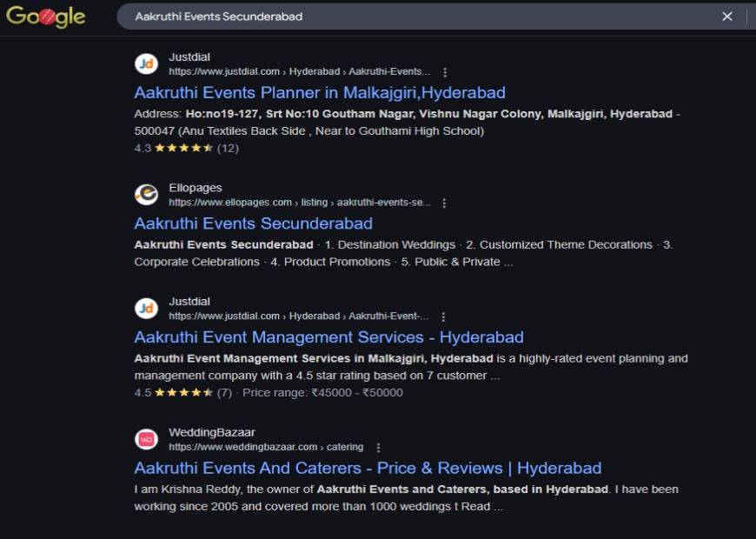Screen dimensions: 756x539
Task: Open more options for Event Management Services result
Action: (443, 316)
